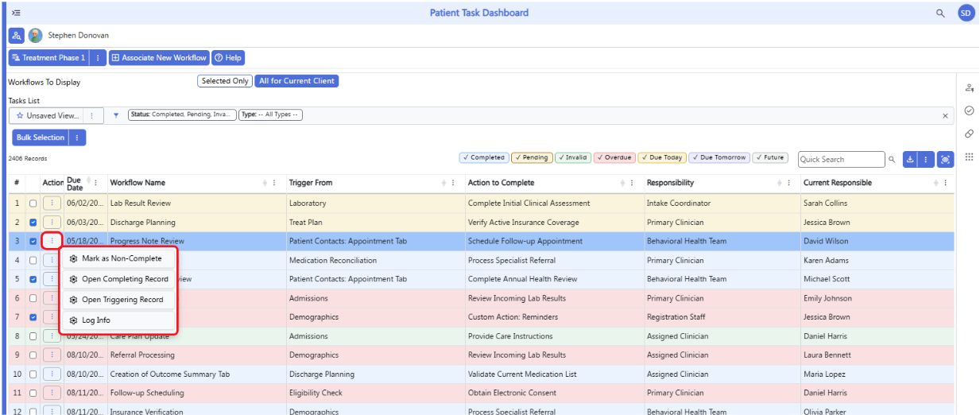This screenshot has width=980, height=415.
Task: Sort by Current Responsible column arrows
Action: (x=936, y=183)
